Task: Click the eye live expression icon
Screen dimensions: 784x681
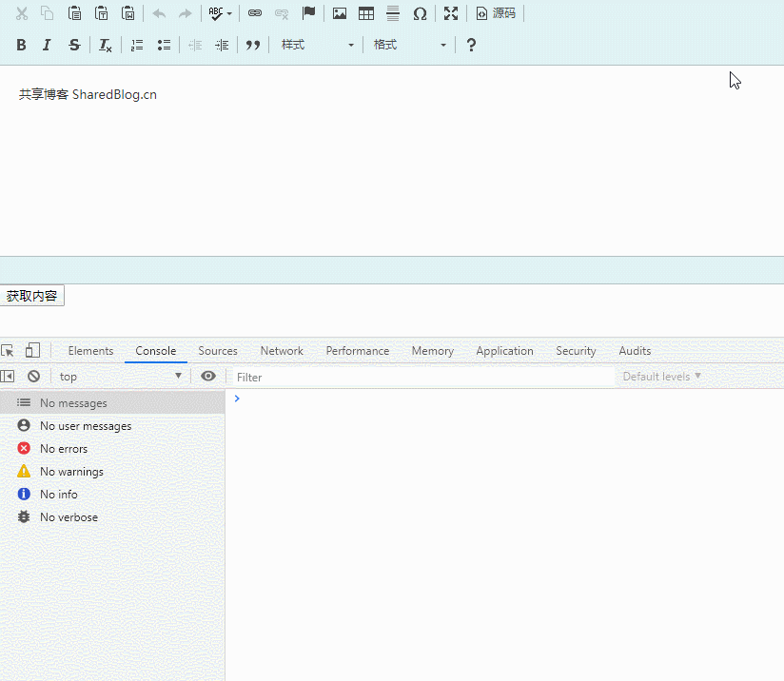Action: (x=208, y=376)
